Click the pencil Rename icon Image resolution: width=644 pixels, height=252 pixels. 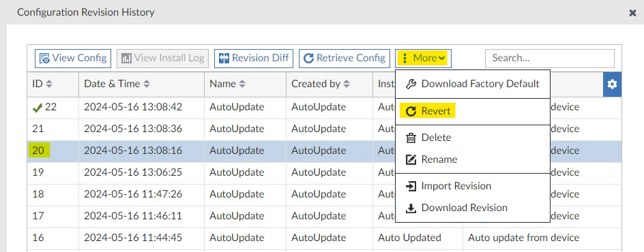[x=411, y=159]
